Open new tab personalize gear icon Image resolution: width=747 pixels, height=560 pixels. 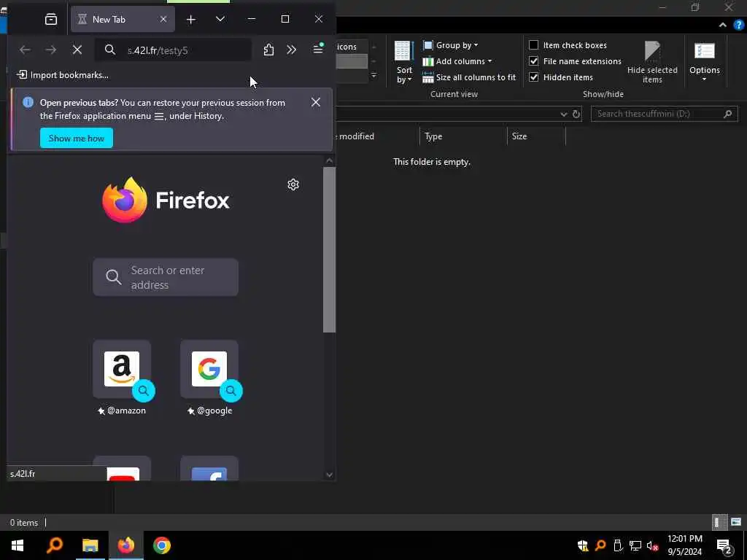293,184
